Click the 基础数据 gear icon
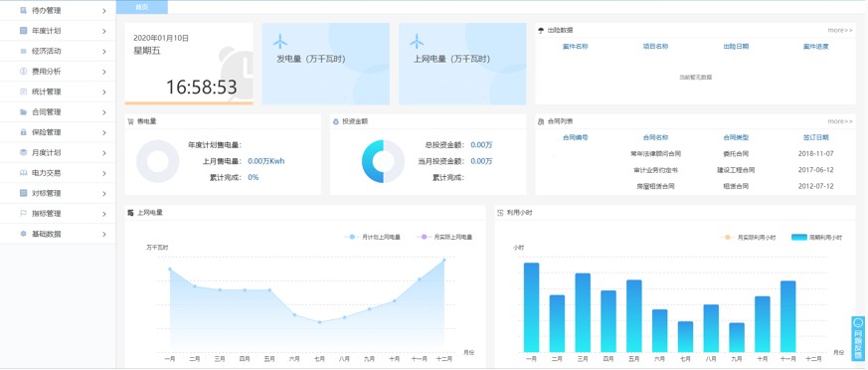Screen dimensions: 868x370 tap(23, 234)
